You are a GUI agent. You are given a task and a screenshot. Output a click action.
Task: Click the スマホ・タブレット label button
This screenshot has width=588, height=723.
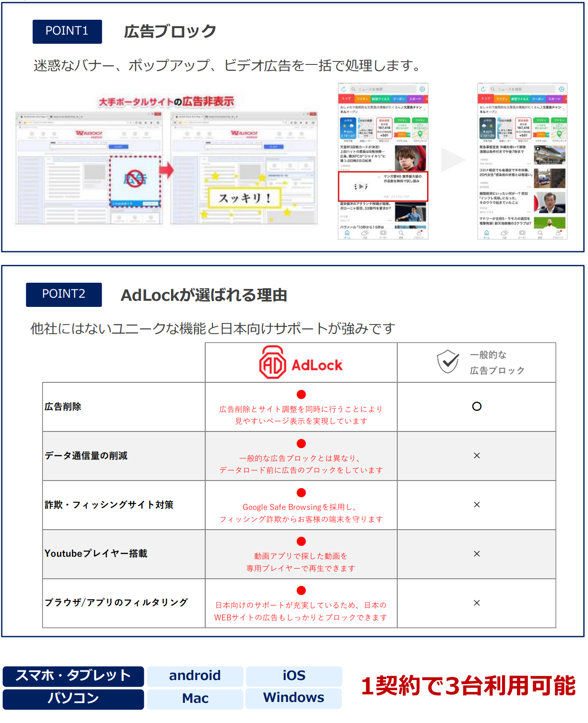tap(73, 676)
